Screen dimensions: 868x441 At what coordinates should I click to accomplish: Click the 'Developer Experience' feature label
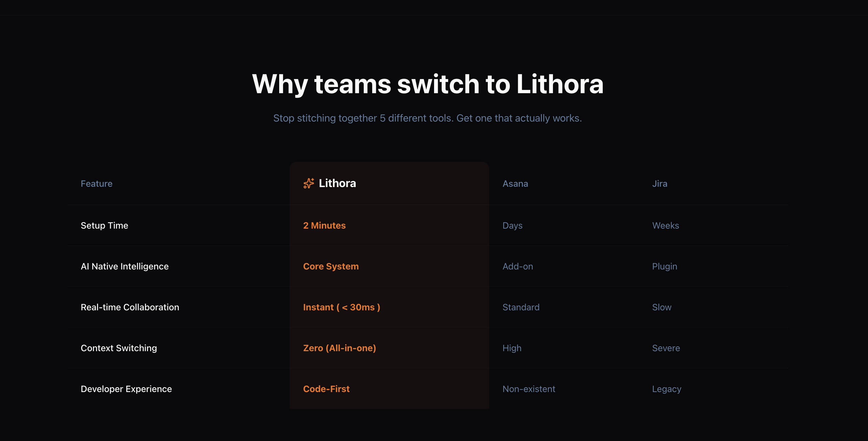[126, 389]
